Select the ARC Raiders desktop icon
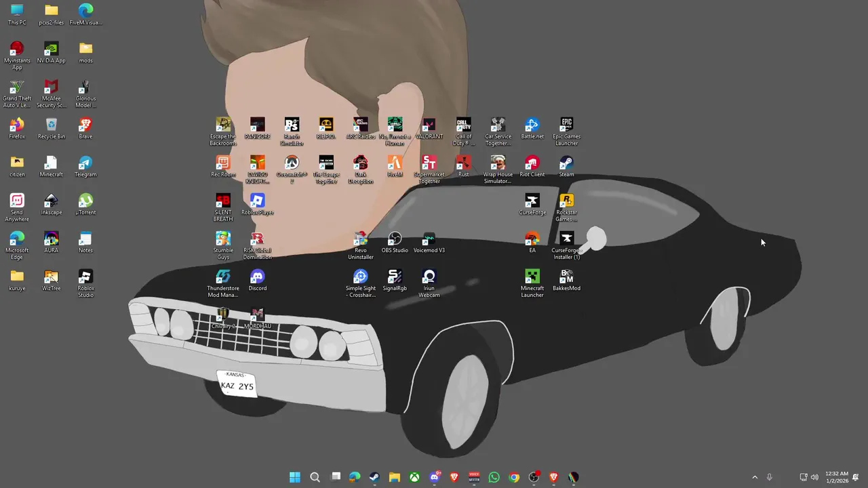Screen dimensions: 868x488 pos(361,128)
